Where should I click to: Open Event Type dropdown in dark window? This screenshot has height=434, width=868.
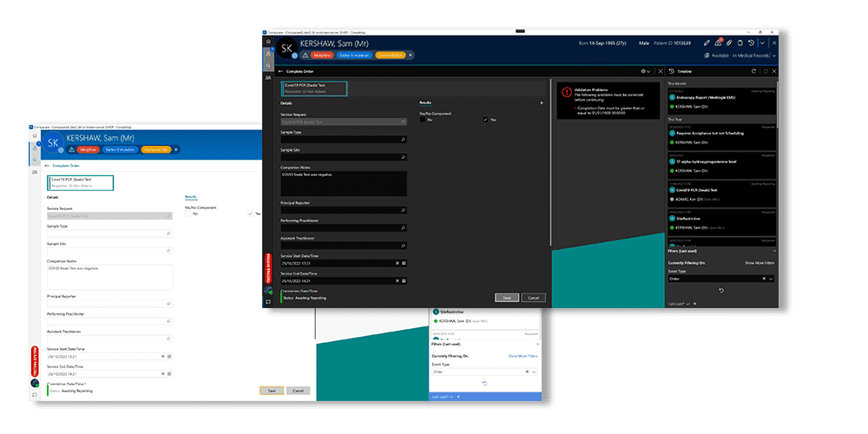pyautogui.click(x=771, y=279)
